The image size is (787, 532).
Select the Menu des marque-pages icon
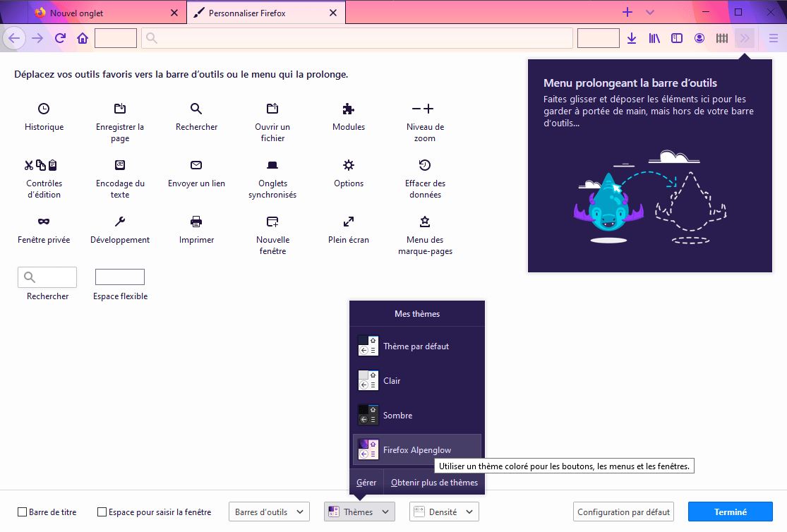pos(425,222)
